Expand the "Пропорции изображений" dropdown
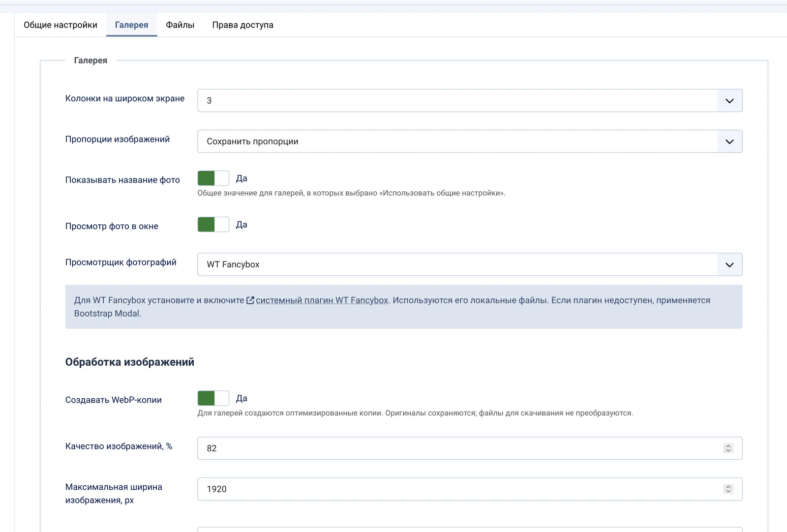This screenshot has height=532, width=787. coord(470,142)
